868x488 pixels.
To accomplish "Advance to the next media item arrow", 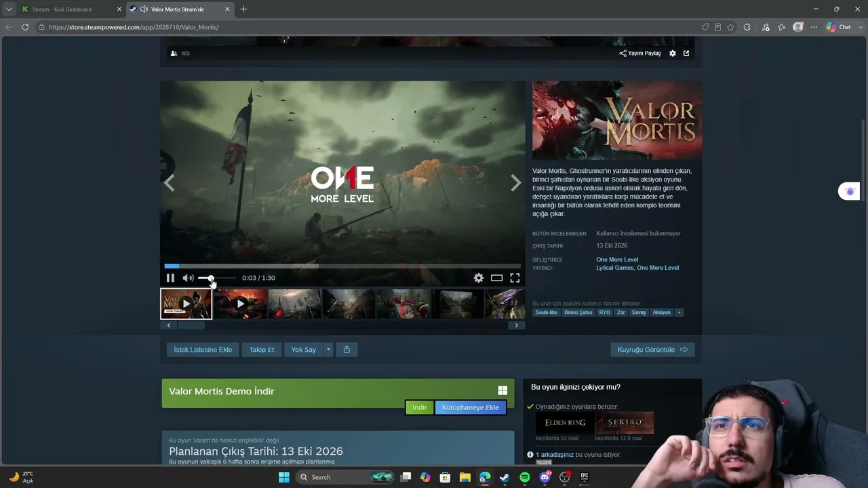I will 515,183.
